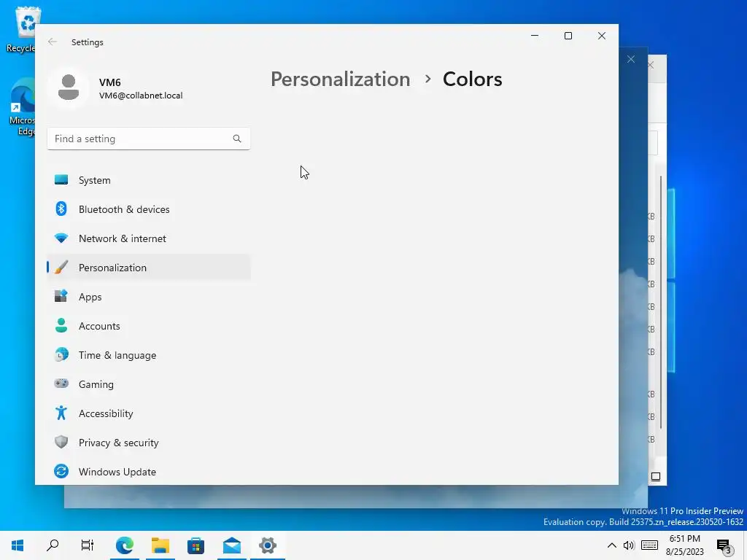Click the touch keyboard tray icon

(649, 545)
